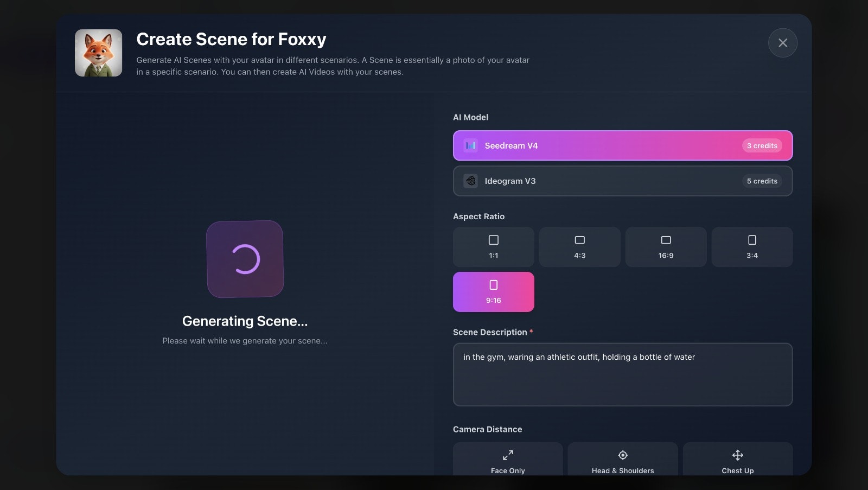Click the Scene Description label
Viewport: 868px width, 490px height.
pyautogui.click(x=490, y=332)
